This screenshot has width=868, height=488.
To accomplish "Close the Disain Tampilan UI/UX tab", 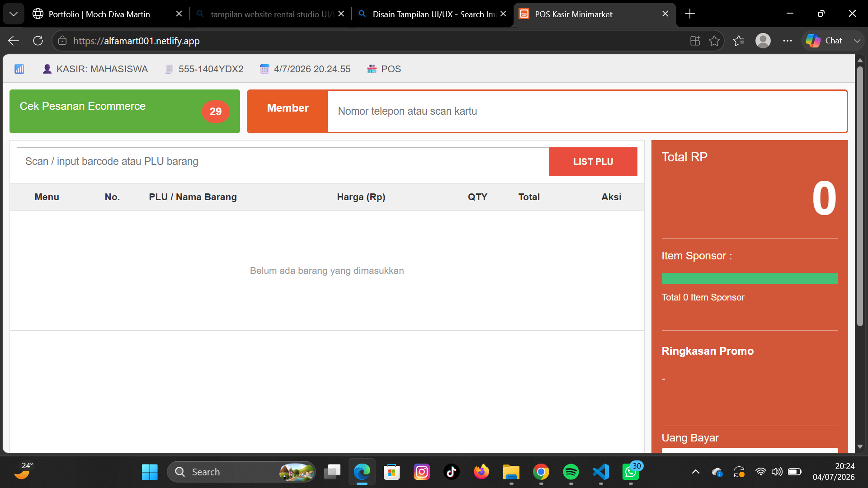I will pos(503,14).
